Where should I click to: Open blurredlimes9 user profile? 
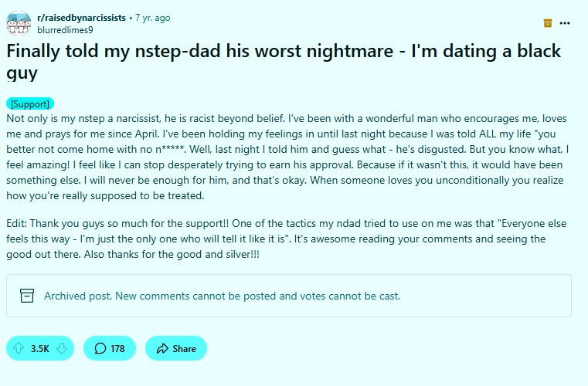tap(65, 30)
